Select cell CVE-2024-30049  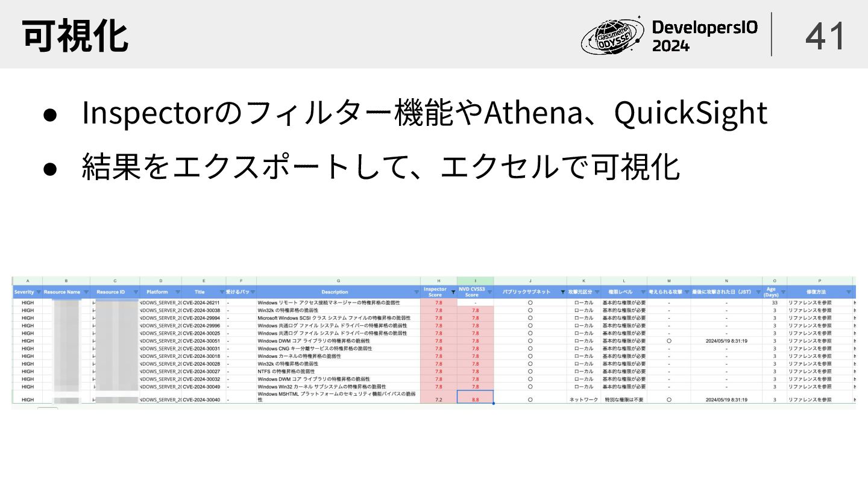(204, 387)
